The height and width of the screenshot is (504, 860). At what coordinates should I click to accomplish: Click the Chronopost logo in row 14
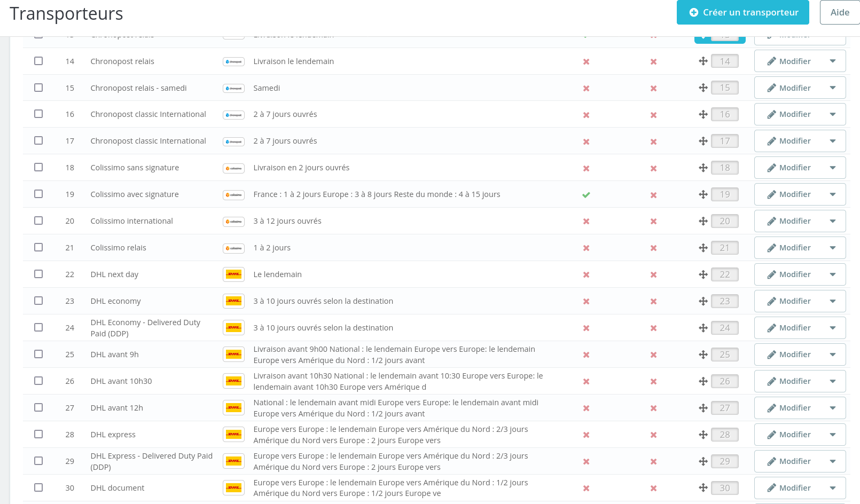[233, 62]
